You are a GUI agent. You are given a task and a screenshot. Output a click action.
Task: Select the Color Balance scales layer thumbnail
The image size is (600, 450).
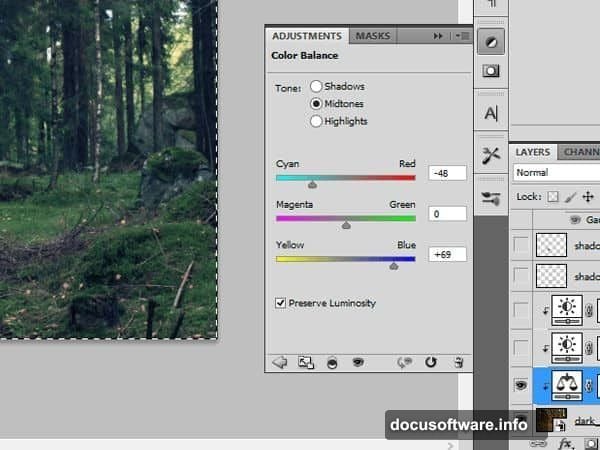(567, 385)
